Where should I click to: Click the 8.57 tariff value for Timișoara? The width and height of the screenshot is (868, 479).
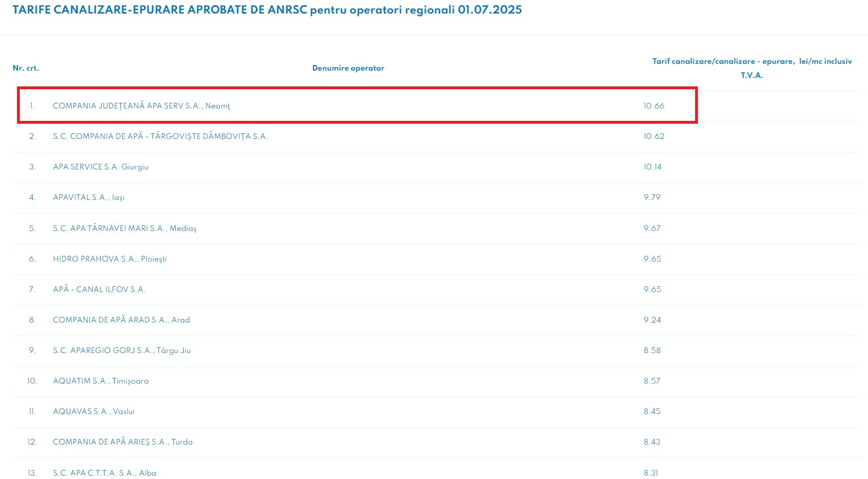tap(652, 381)
